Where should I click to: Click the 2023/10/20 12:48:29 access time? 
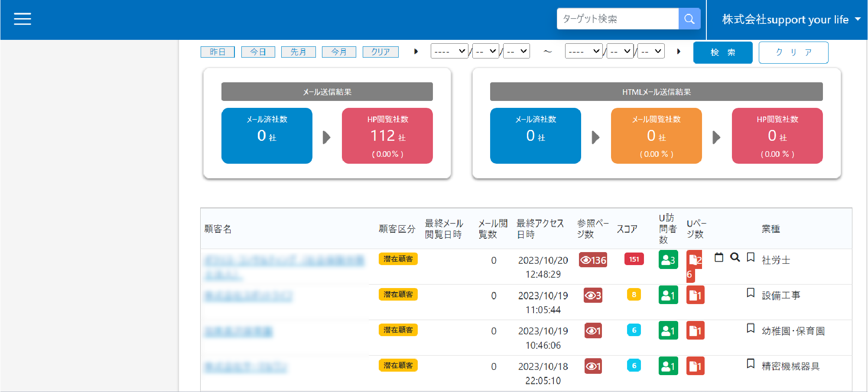point(543,267)
